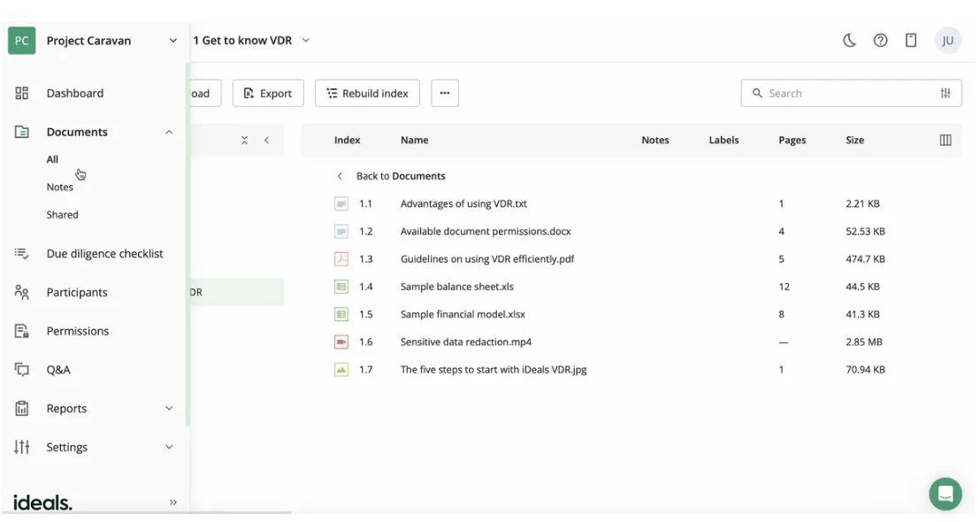Image resolution: width=980 pixels, height=522 pixels.
Task: Open Guidelines on using VDR efficiently.pdf
Action: click(x=487, y=259)
